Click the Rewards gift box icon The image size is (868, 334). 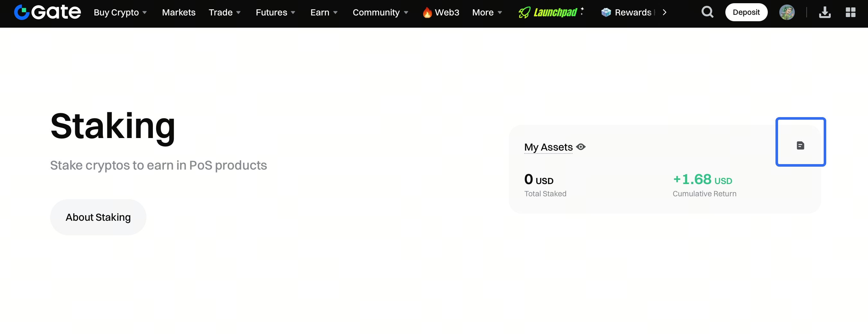click(x=606, y=13)
